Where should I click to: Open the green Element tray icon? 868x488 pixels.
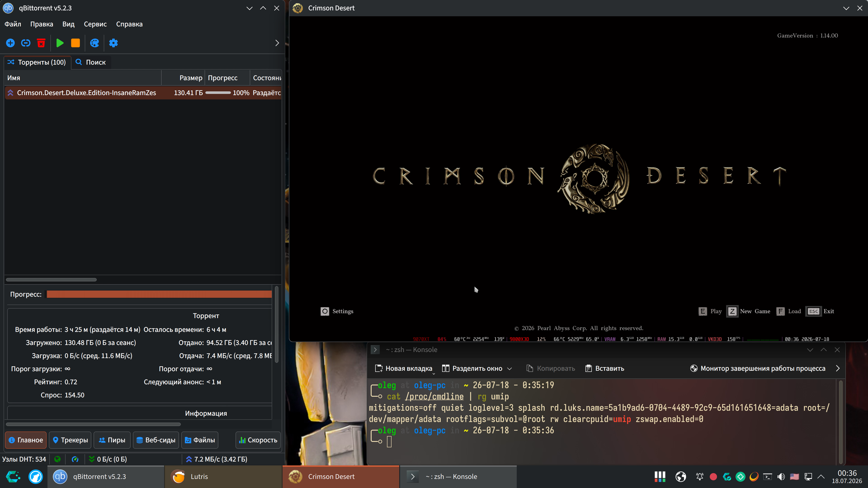coord(740,476)
